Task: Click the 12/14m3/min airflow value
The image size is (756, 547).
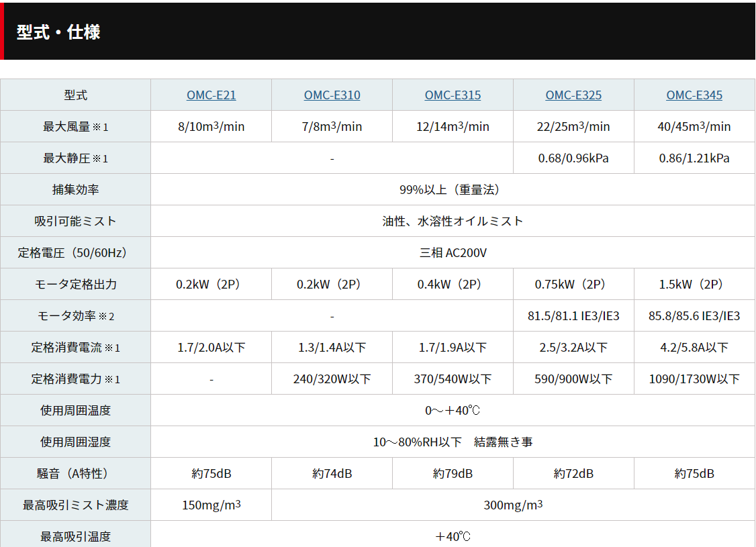Action: coord(453,127)
